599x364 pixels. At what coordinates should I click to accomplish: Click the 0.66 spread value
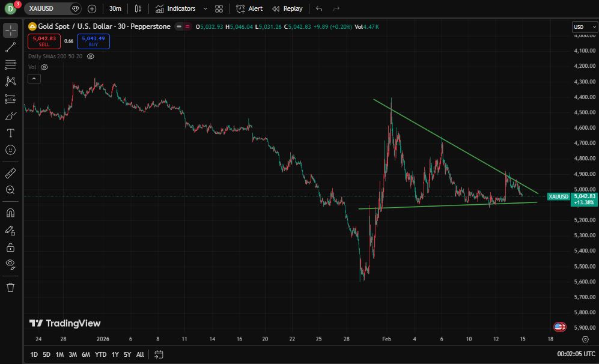[x=68, y=41]
